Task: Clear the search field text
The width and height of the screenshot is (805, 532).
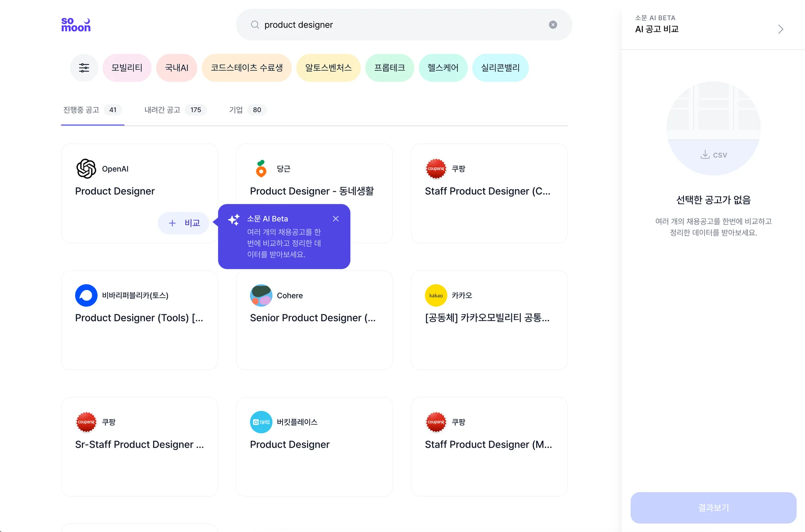Action: point(553,25)
